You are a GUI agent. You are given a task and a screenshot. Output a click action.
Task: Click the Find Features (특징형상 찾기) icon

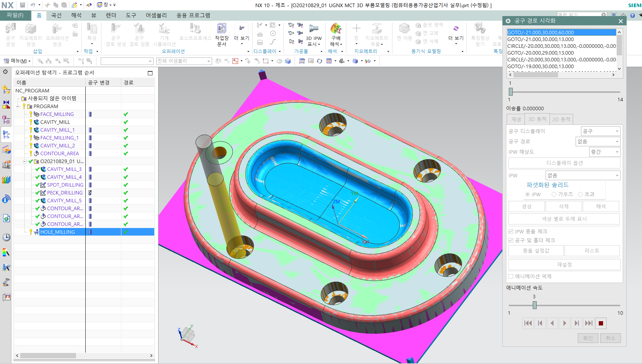click(480, 29)
